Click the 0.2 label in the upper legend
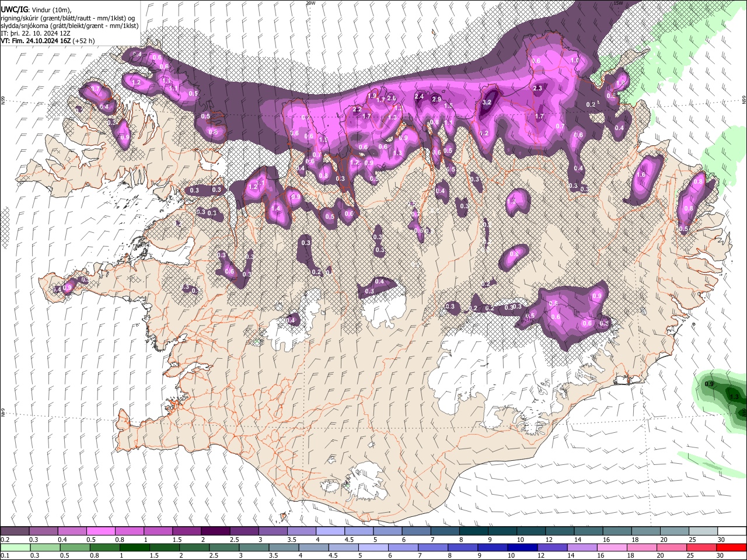This screenshot has height=560, width=747. [x=5, y=540]
